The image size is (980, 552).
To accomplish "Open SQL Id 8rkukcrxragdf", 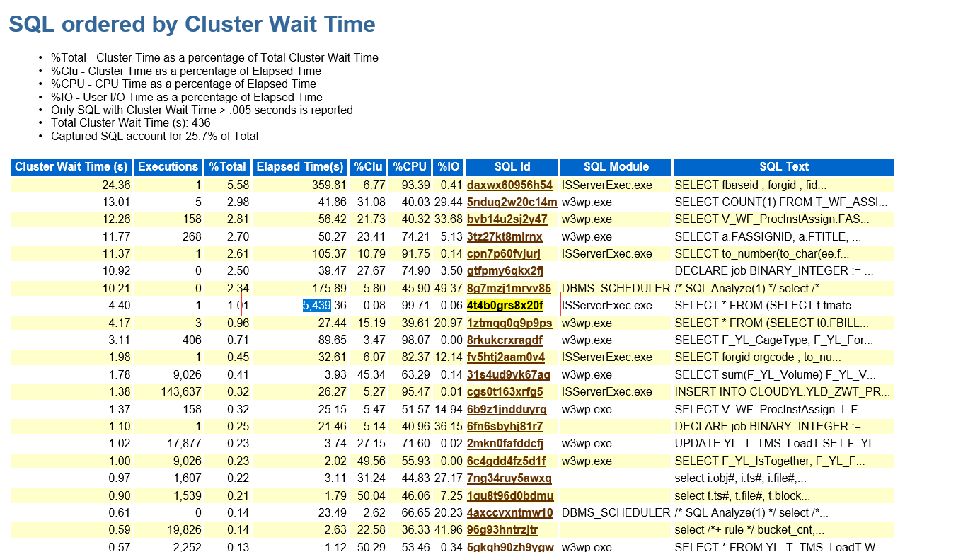I will point(505,340).
